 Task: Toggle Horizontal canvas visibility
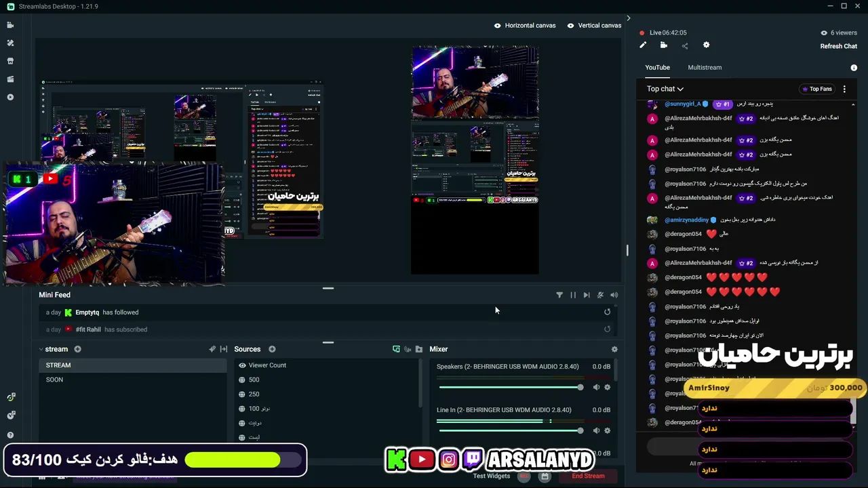pyautogui.click(x=498, y=26)
